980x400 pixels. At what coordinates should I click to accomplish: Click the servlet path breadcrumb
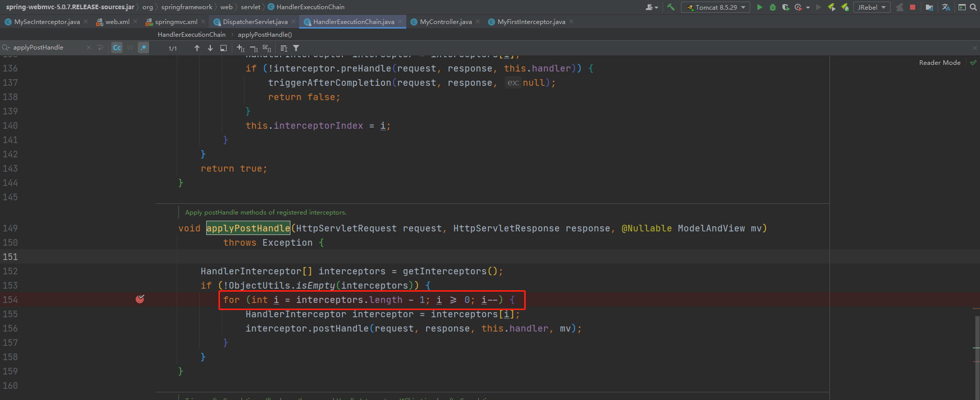(x=251, y=7)
